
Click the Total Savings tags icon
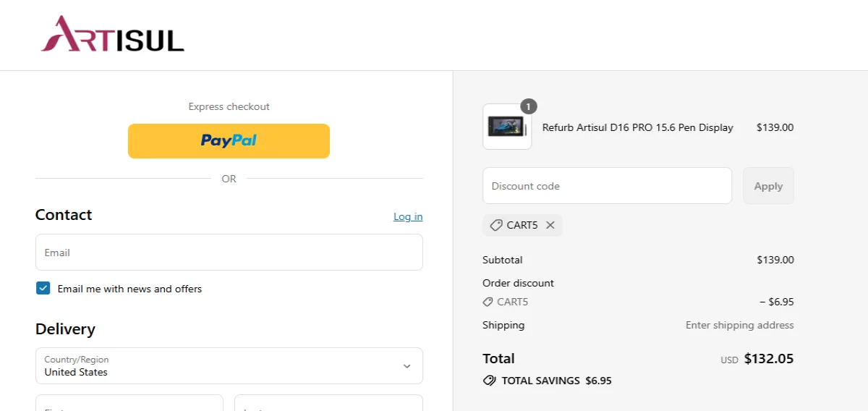point(489,381)
